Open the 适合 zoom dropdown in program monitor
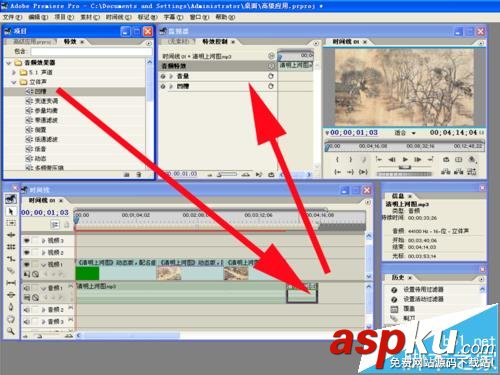 click(405, 133)
